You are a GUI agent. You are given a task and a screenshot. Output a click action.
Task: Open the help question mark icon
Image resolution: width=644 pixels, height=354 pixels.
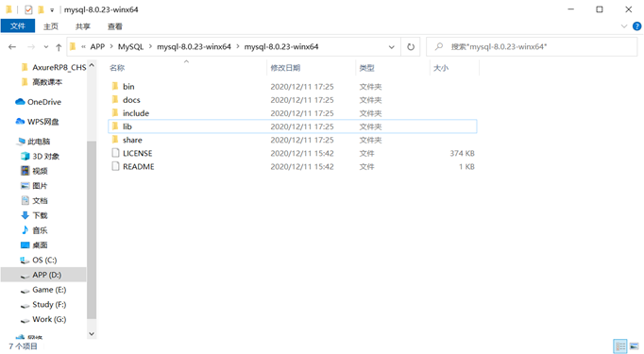pyautogui.click(x=636, y=26)
